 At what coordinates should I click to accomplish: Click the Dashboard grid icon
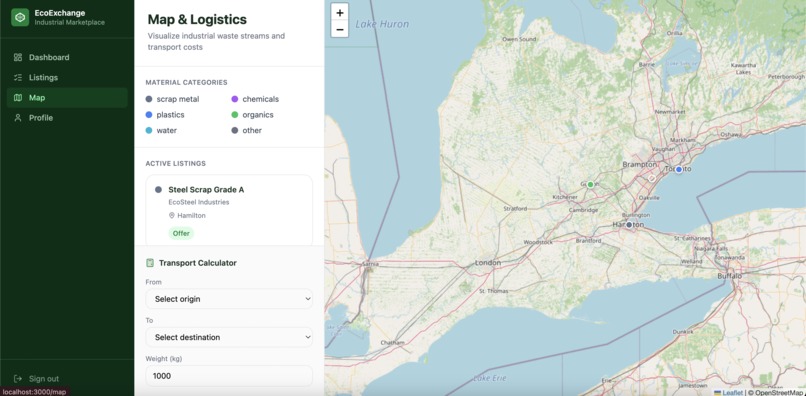[x=18, y=57]
